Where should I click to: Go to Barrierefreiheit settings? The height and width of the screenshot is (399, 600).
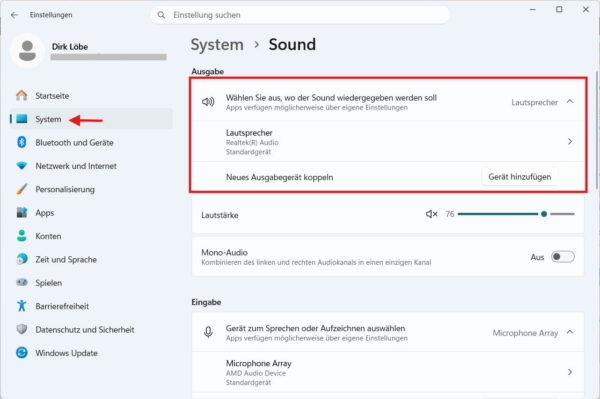click(91, 306)
